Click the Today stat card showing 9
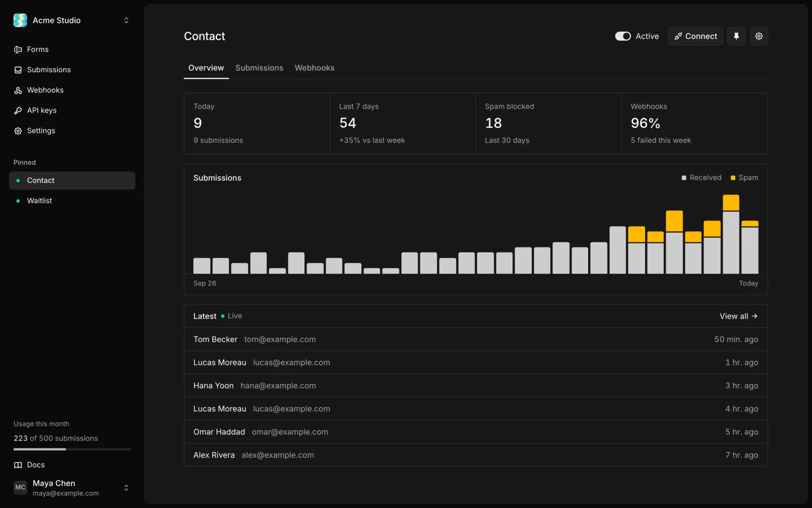The image size is (812, 508). [257, 123]
